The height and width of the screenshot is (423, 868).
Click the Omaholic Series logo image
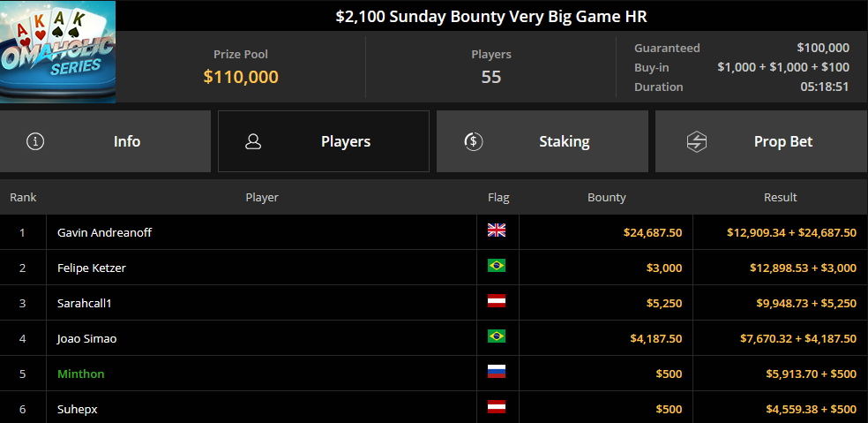click(x=57, y=51)
